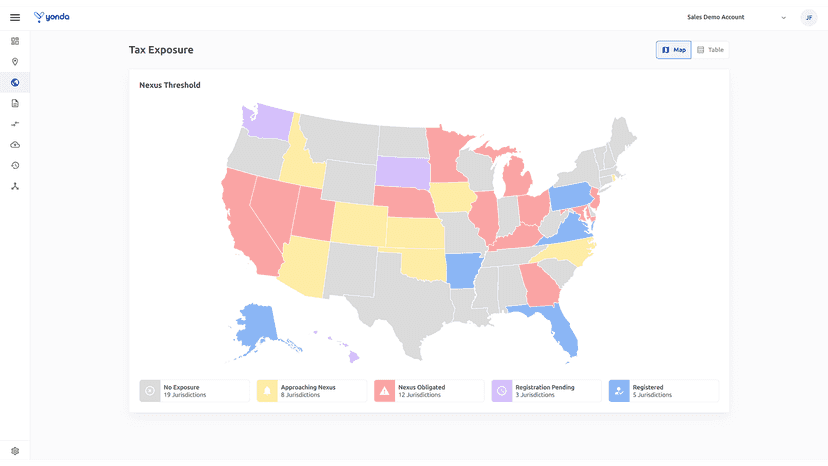This screenshot has width=828, height=466.
Task: Open the JF user avatar menu
Action: tap(808, 17)
